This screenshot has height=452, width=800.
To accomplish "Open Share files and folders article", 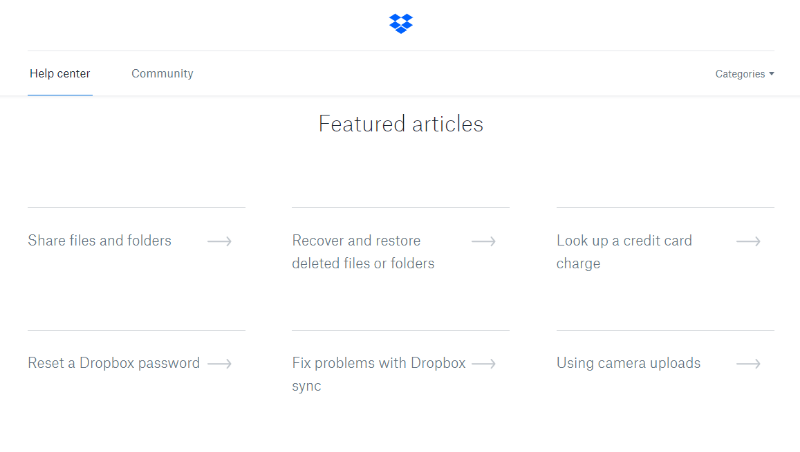I will 99,240.
